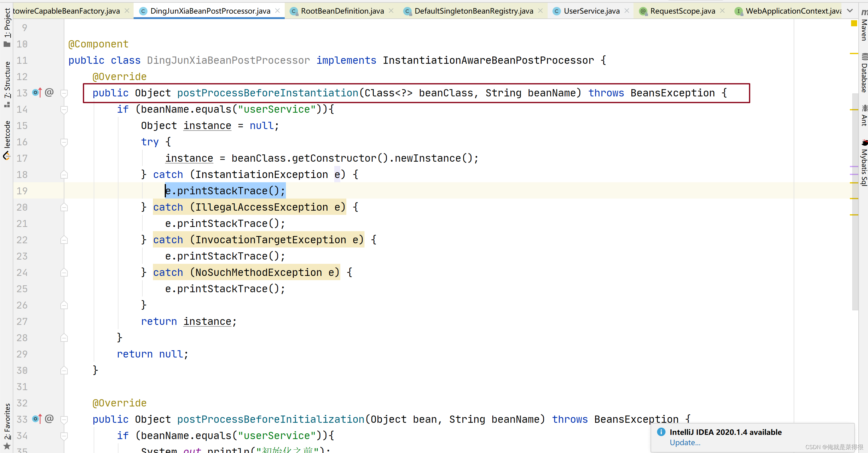Collapse the fold marker at line 20
This screenshot has height=453, width=868.
click(64, 207)
